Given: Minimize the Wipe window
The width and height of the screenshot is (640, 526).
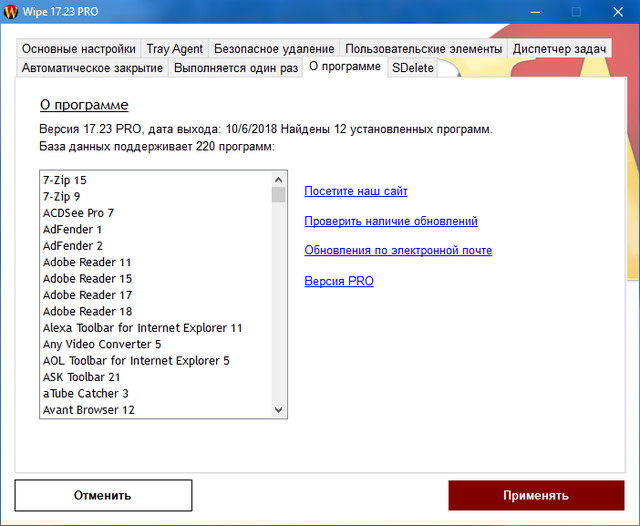Looking at the screenshot, I should pyautogui.click(x=535, y=12).
